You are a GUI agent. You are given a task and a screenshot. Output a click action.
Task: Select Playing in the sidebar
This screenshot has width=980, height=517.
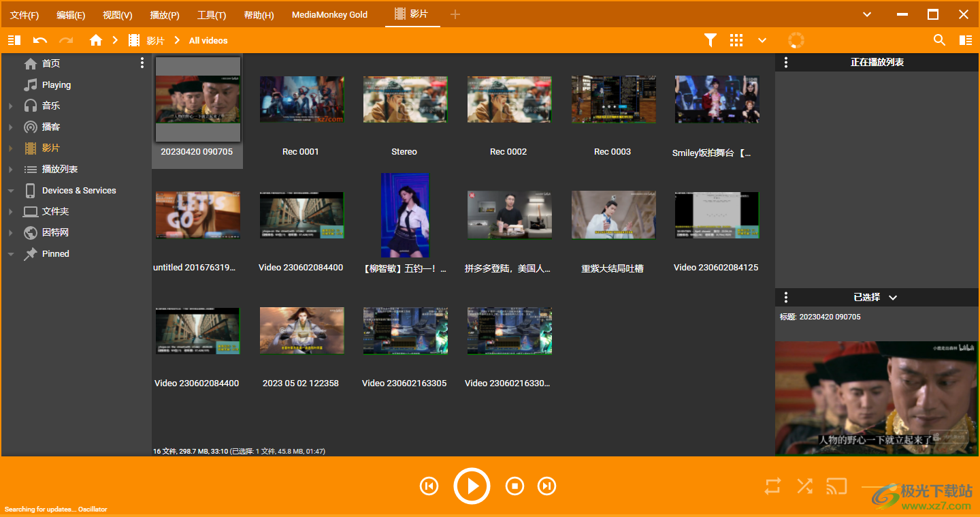pyautogui.click(x=56, y=85)
